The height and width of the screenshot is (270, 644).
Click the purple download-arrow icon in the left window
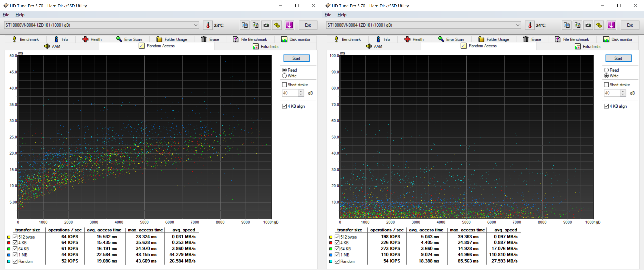[289, 25]
